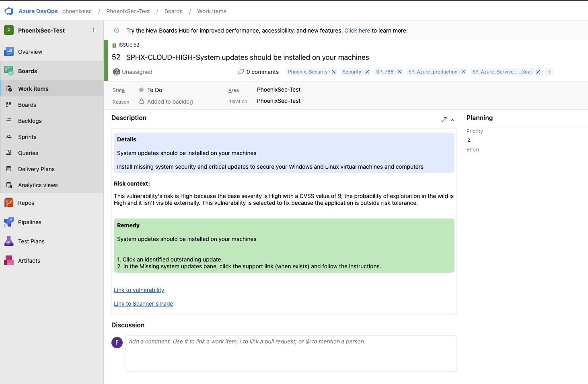Click the SP_Azure_production tag label
This screenshot has width=588, height=384.
click(x=433, y=72)
